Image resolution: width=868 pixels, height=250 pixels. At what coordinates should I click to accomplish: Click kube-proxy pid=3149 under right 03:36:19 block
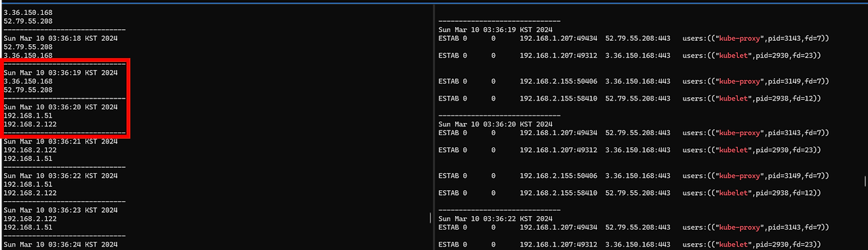coord(755,82)
